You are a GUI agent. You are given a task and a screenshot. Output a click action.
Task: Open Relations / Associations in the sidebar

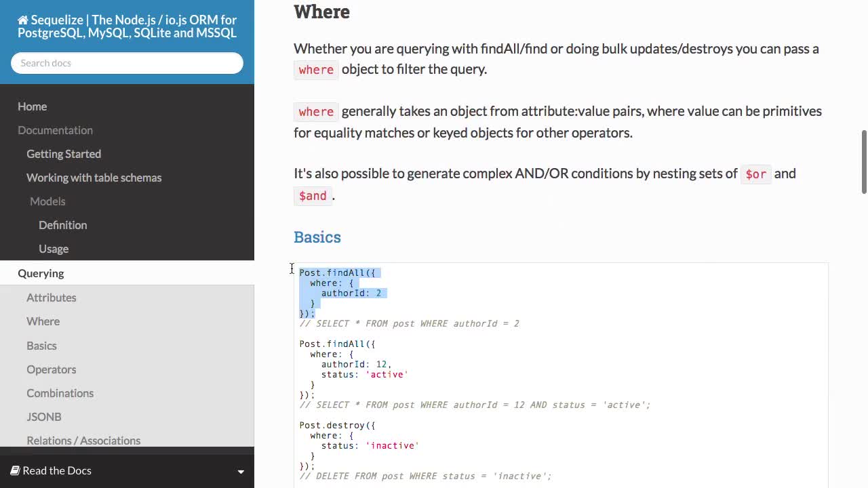(x=83, y=441)
